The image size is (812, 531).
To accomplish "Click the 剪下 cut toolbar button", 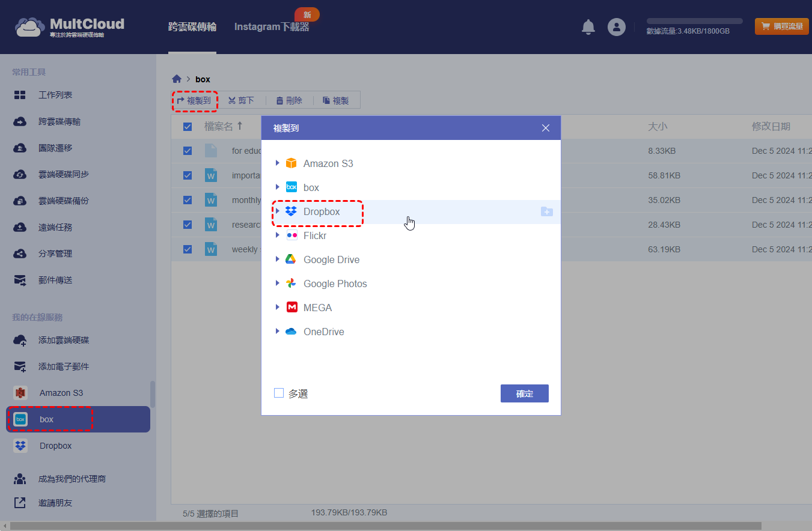I will pos(241,101).
